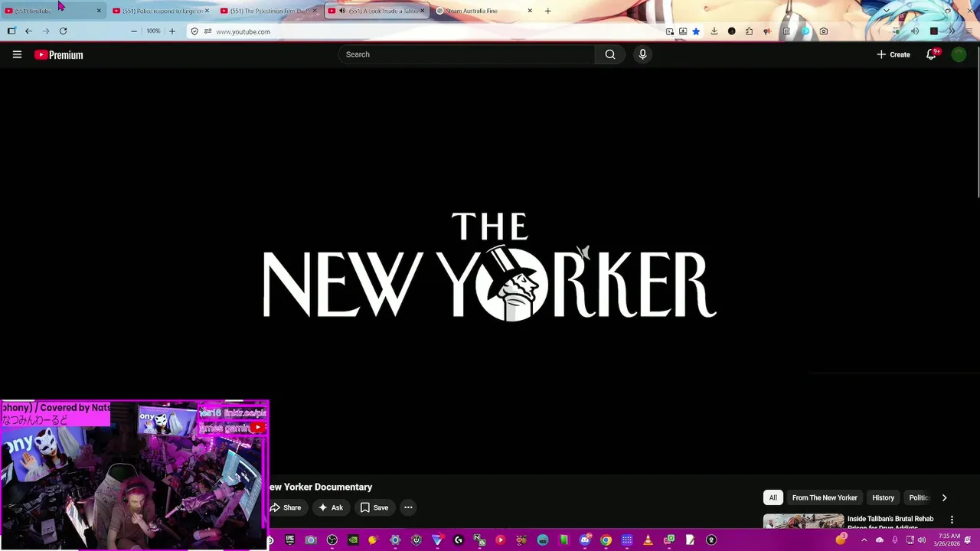Open YouTube notifications bell
The image size is (980, 551).
click(x=931, y=54)
